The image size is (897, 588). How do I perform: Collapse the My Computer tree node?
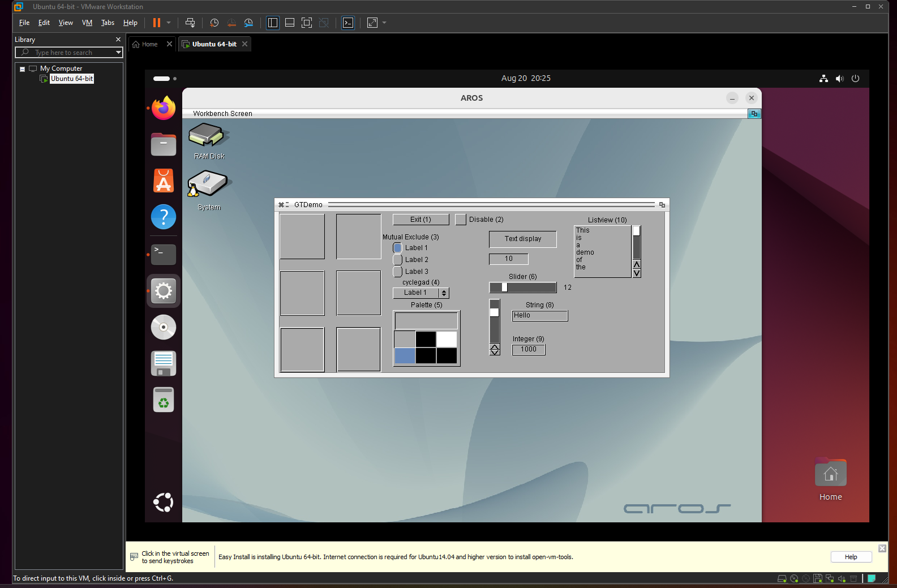[x=23, y=69]
